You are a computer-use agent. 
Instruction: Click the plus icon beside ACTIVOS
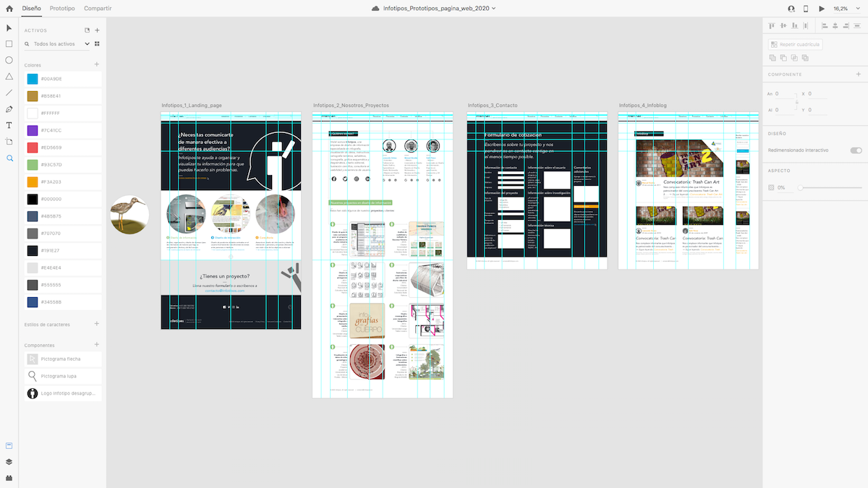(97, 30)
